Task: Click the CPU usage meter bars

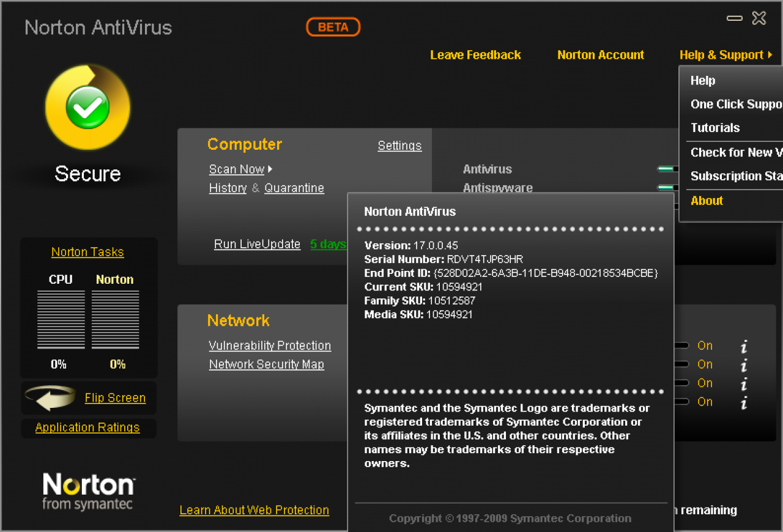Action: pyautogui.click(x=61, y=320)
